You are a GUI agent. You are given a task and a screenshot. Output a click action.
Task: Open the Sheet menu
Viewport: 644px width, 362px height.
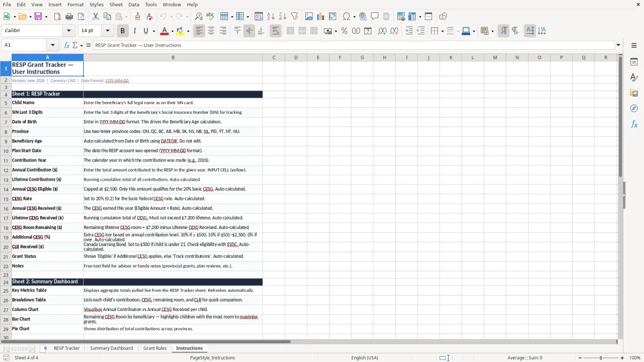tap(116, 4)
